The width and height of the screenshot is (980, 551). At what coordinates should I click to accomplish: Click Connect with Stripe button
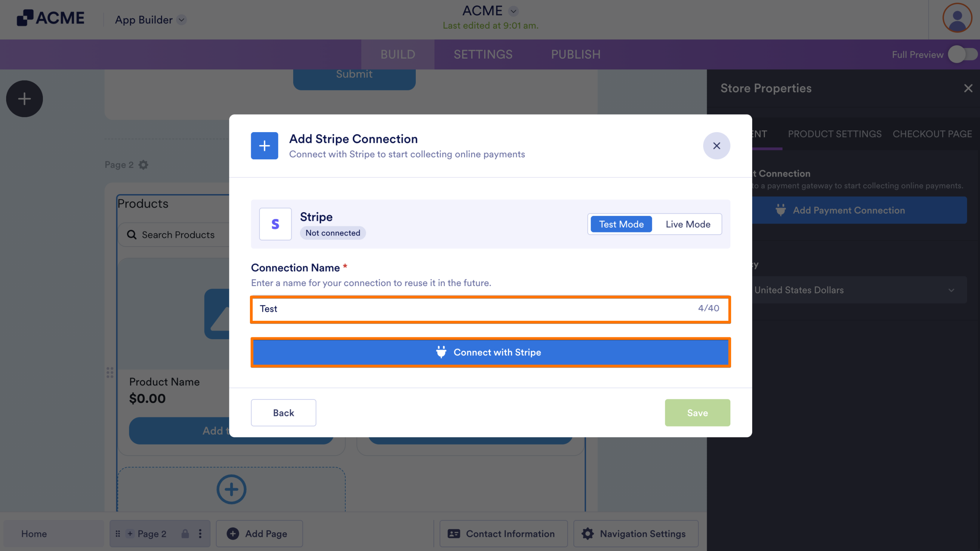(490, 352)
